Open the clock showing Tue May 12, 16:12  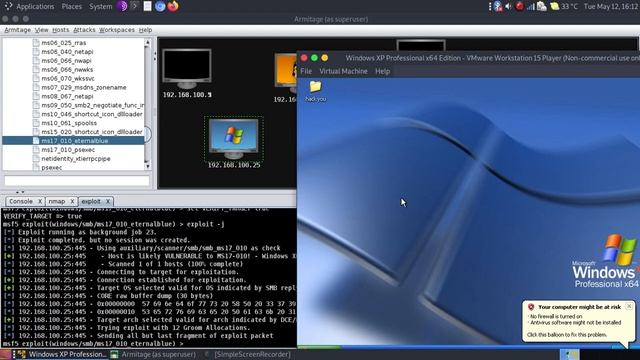point(611,6)
